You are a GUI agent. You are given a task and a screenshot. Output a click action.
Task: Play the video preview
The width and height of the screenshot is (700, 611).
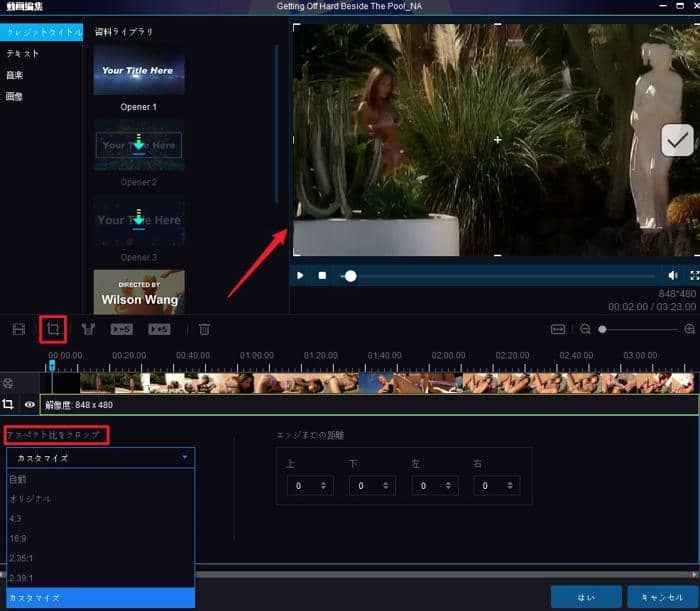point(300,275)
